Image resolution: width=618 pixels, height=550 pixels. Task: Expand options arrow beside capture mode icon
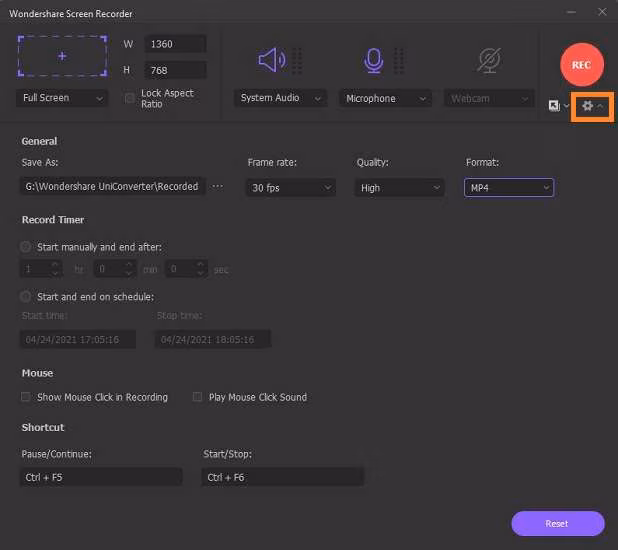566,106
